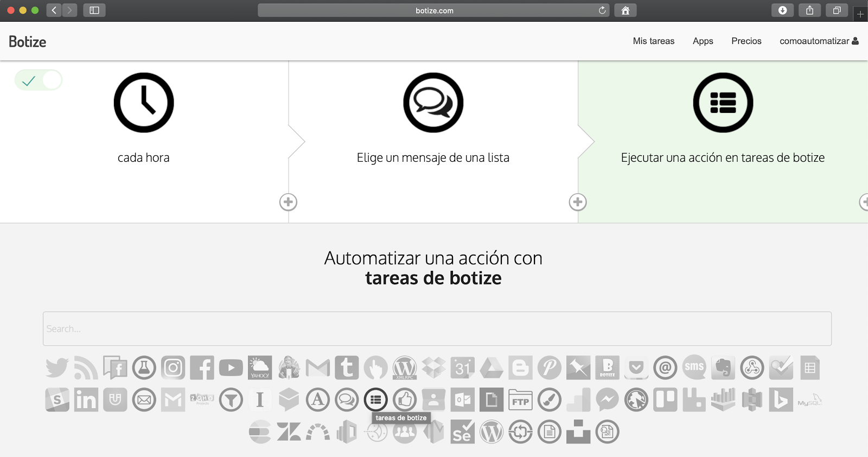Open Safari home page button
This screenshot has width=868, height=457.
626,10
